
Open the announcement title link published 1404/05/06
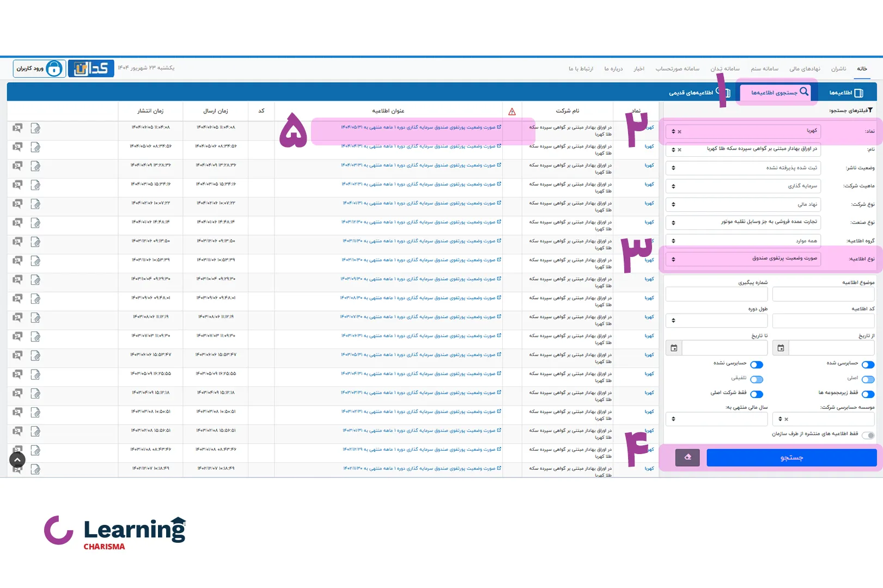(421, 146)
